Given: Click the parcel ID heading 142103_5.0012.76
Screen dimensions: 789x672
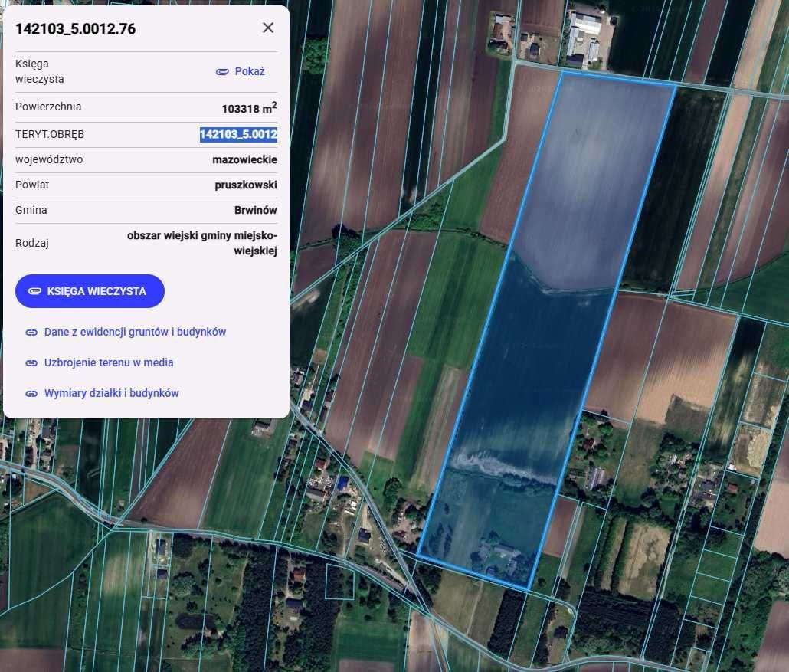Looking at the screenshot, I should 76,29.
